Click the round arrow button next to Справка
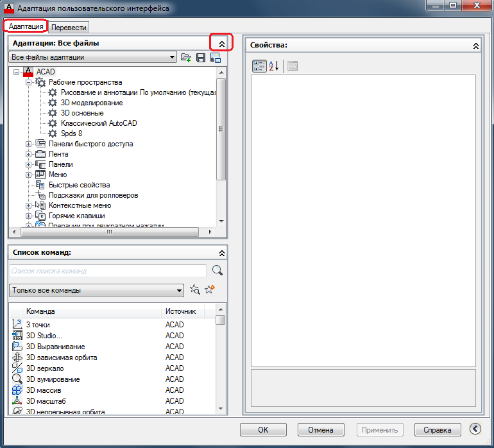This screenshot has width=494, height=448. coord(475,429)
